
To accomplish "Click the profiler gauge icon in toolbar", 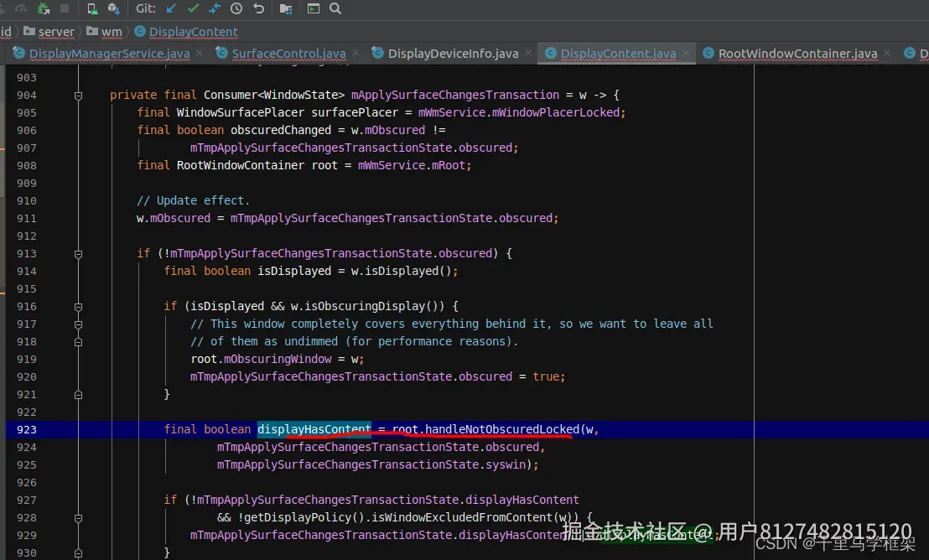I will 21,8.
